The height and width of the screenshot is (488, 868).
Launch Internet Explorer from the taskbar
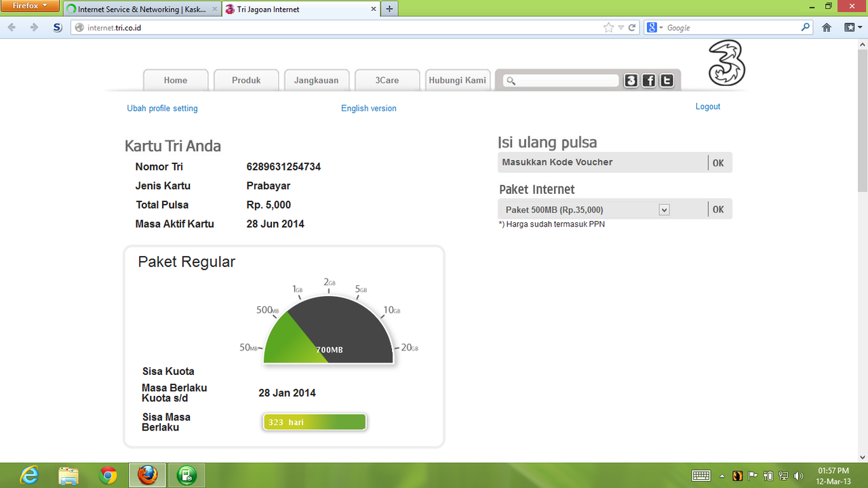[x=30, y=475]
